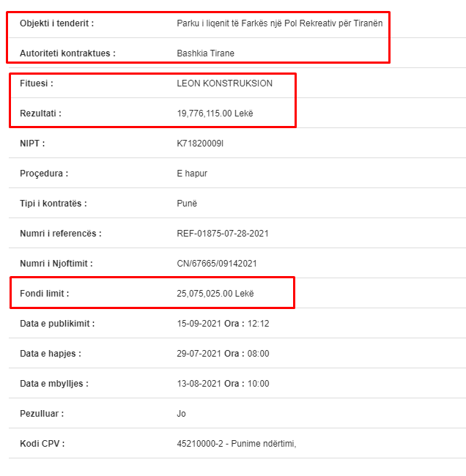Click the 'Fondi limit' label
This screenshot has width=466, height=476.
45,294
